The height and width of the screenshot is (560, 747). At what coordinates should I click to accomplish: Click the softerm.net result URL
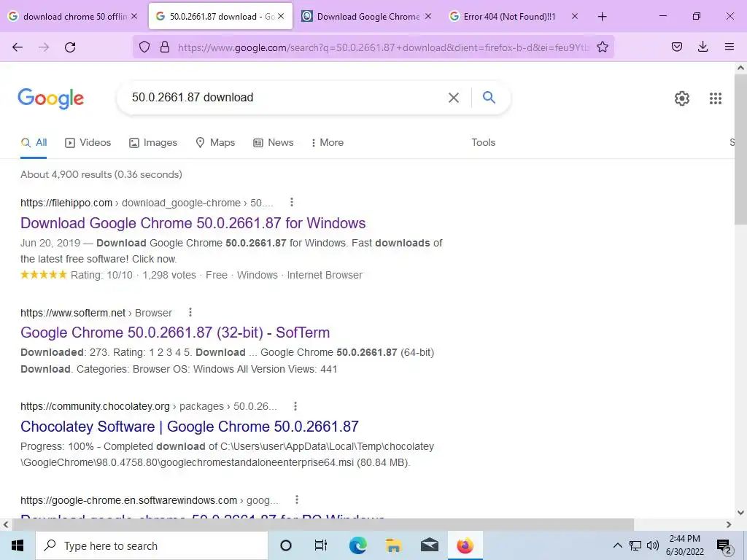pos(73,313)
